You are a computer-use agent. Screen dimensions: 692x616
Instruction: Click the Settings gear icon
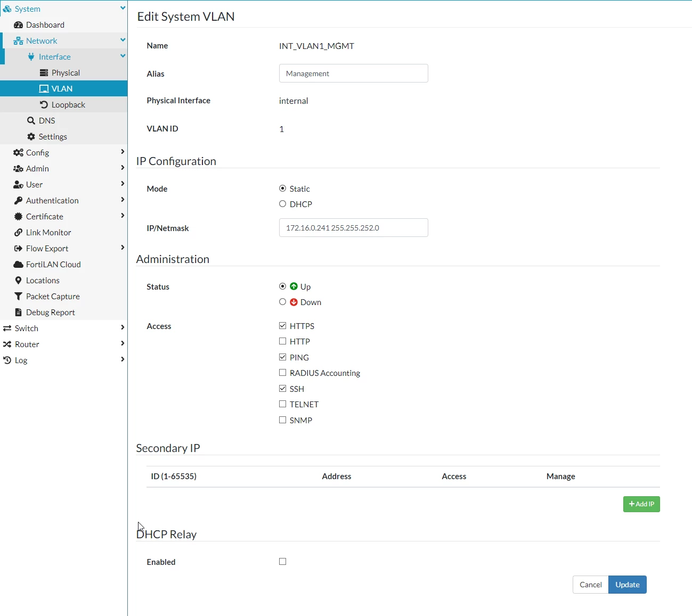click(31, 137)
